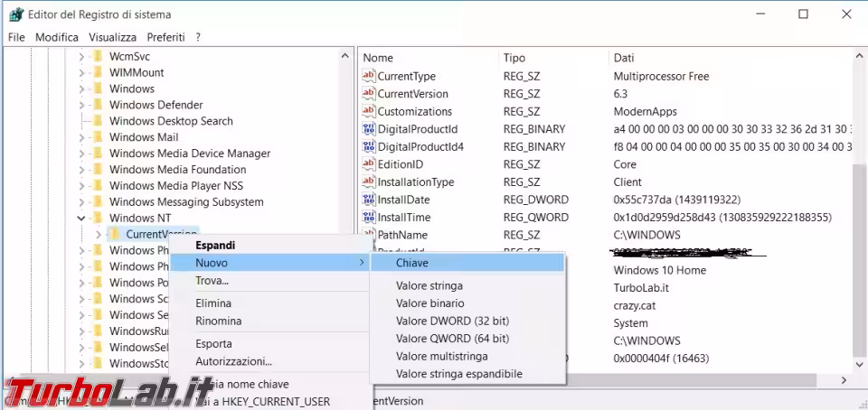Click the DigitalProductId binary value icon
The width and height of the screenshot is (868, 410).
(x=369, y=129)
